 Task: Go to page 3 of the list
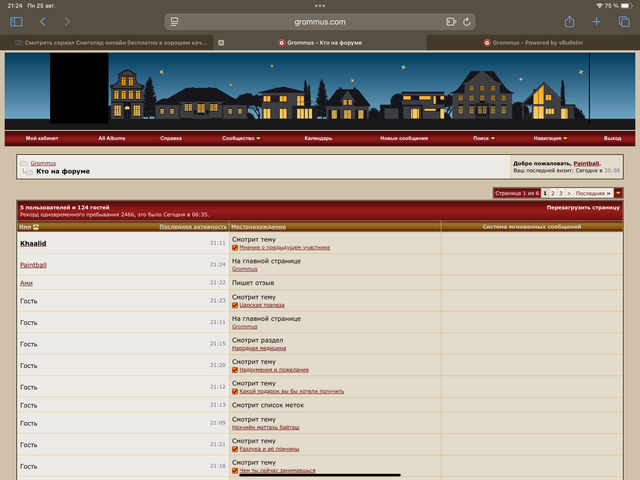point(561,193)
